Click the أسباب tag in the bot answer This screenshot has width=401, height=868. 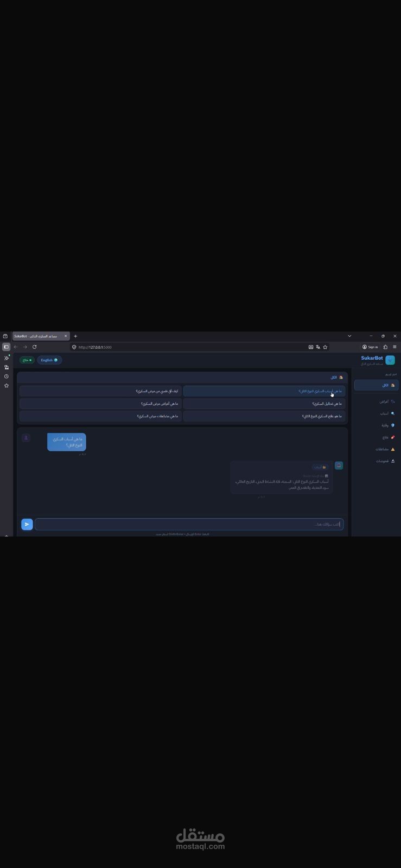(x=320, y=467)
